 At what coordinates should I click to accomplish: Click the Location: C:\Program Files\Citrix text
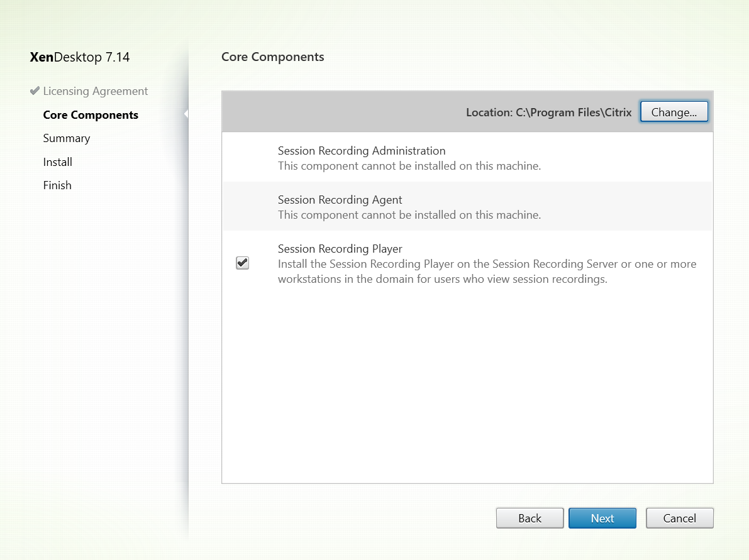coord(549,113)
